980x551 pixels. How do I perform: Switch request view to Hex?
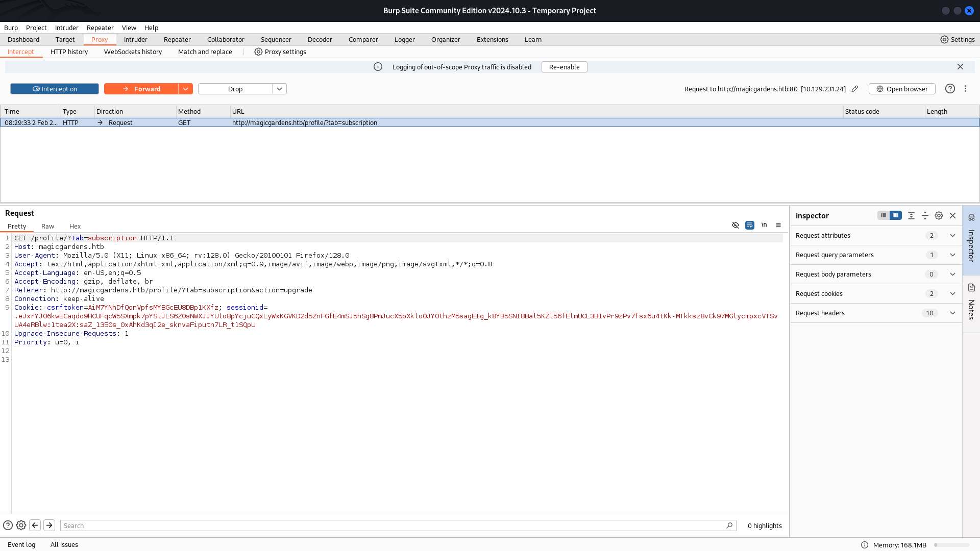click(75, 226)
